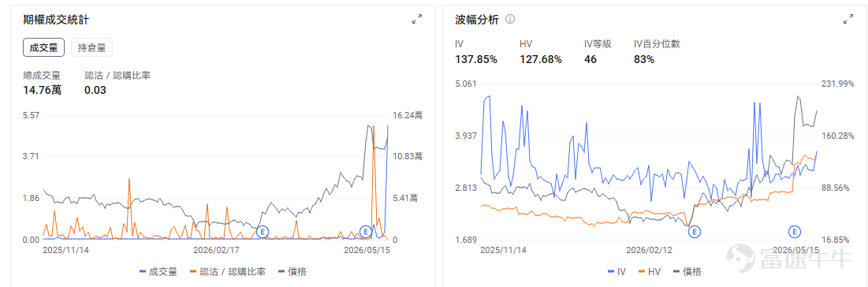Expand the 波幅分析 panel to fullscreen

point(848,20)
